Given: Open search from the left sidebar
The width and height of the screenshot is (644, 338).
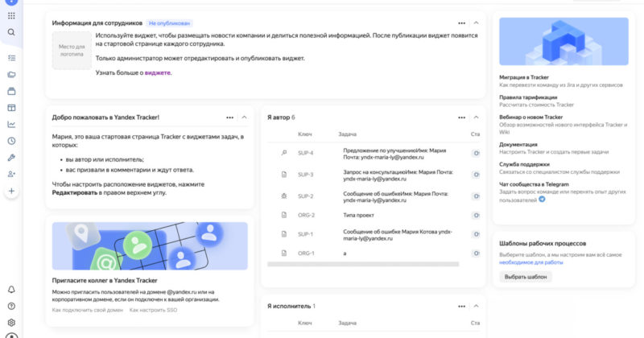Looking at the screenshot, I should [11, 32].
